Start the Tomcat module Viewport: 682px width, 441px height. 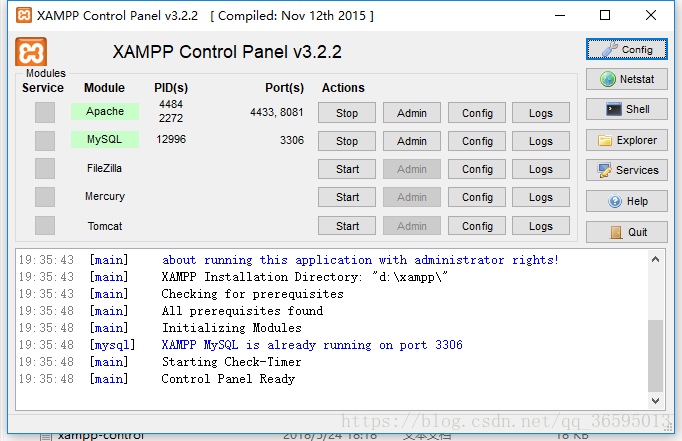[x=347, y=226]
